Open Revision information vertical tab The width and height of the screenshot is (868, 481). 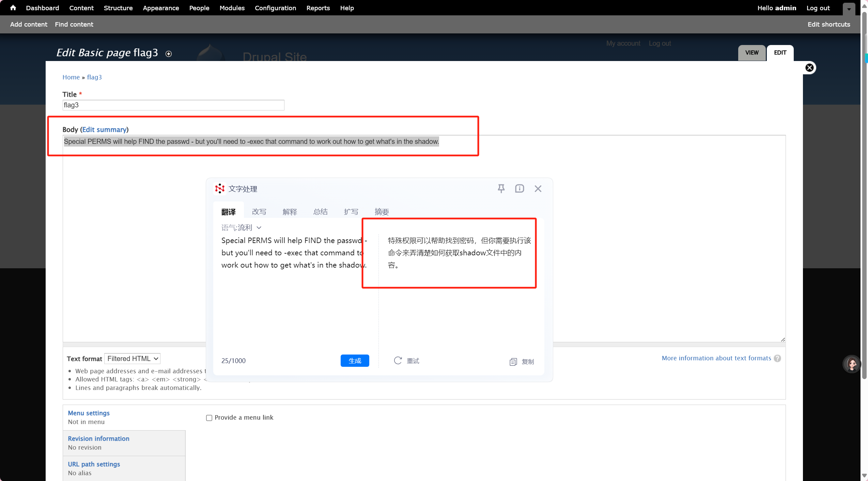tap(98, 439)
